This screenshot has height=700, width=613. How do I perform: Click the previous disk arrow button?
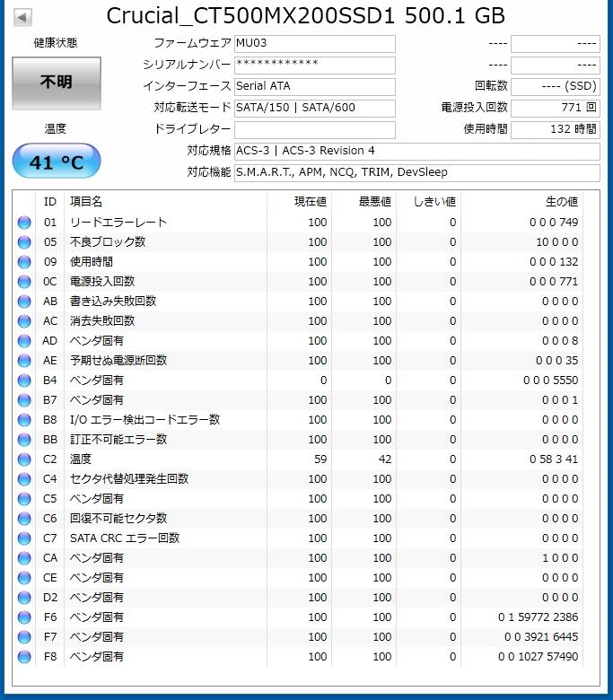click(x=22, y=17)
